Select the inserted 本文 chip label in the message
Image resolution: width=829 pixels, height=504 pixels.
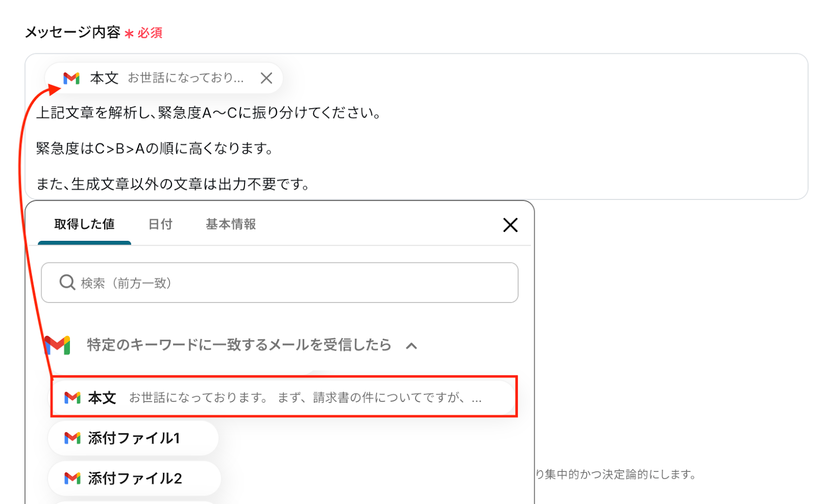pos(104,78)
